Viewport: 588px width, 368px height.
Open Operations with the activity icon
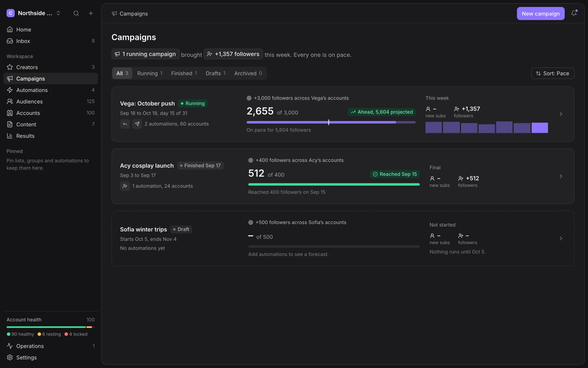pos(50,346)
